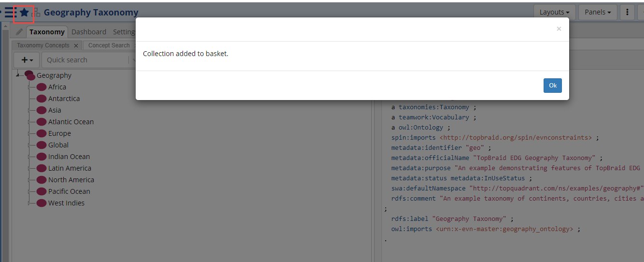Open the Panels dropdown
The width and height of the screenshot is (644, 262).
[598, 12]
